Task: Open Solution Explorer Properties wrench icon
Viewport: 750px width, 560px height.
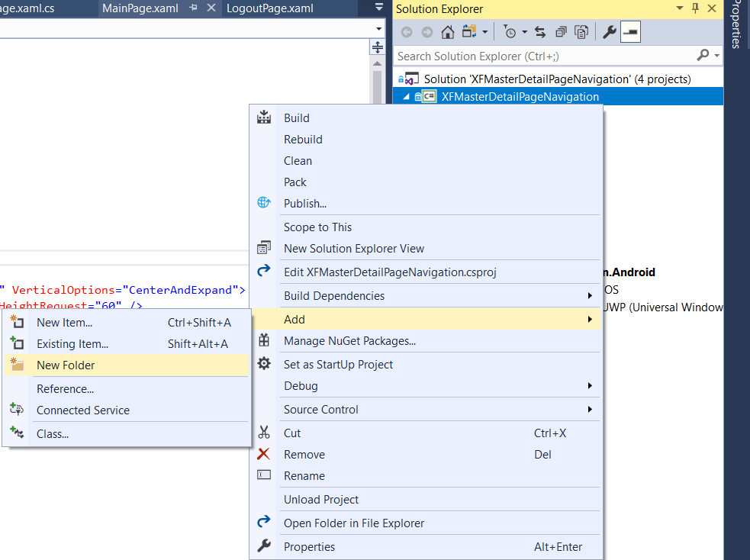Action: [609, 31]
